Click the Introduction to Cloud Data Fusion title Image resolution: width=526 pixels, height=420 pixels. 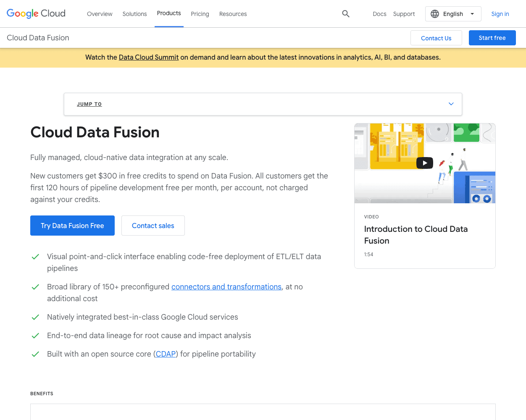[416, 235]
